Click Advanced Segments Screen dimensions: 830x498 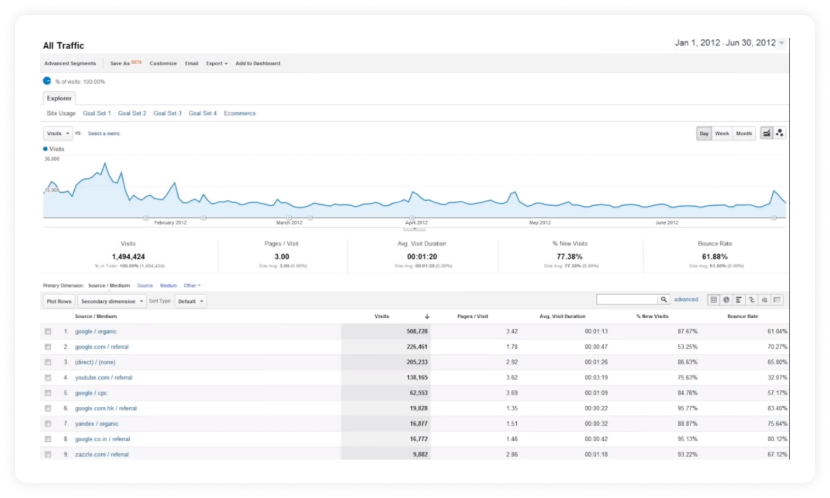click(70, 64)
